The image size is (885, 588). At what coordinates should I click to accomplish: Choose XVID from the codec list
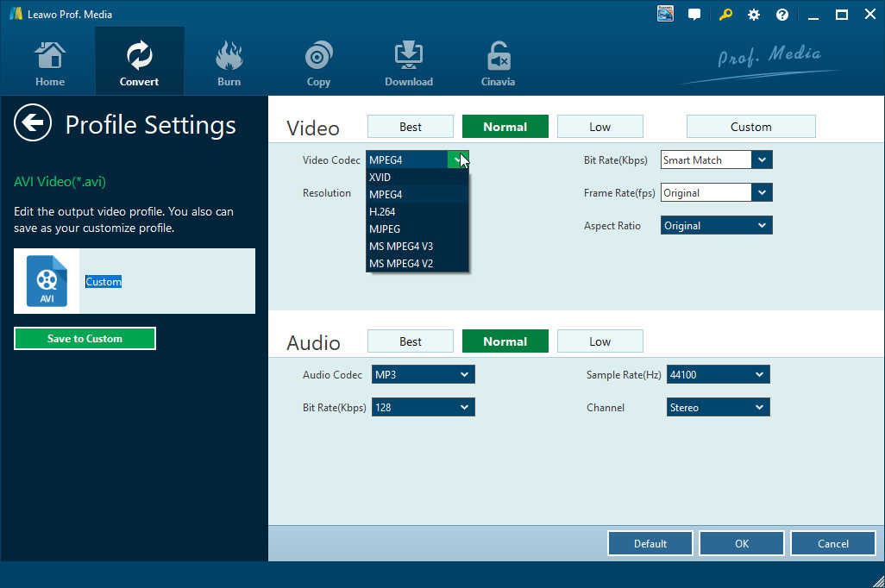pyautogui.click(x=380, y=178)
